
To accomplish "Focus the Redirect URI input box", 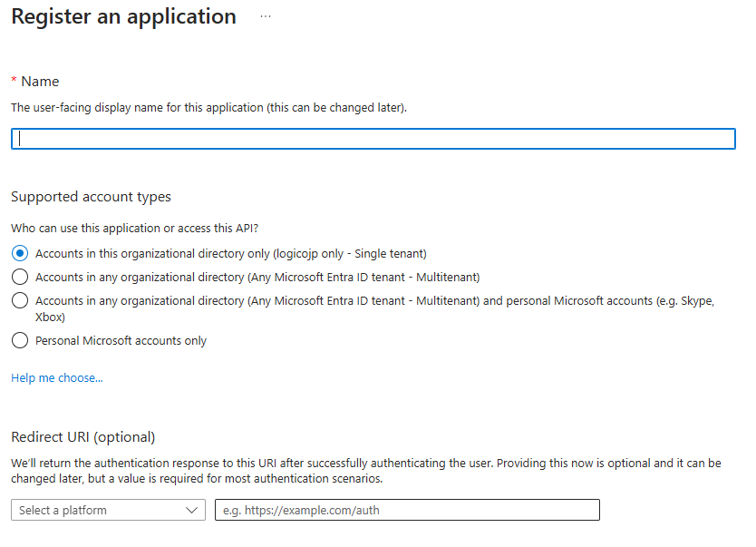I will (406, 510).
